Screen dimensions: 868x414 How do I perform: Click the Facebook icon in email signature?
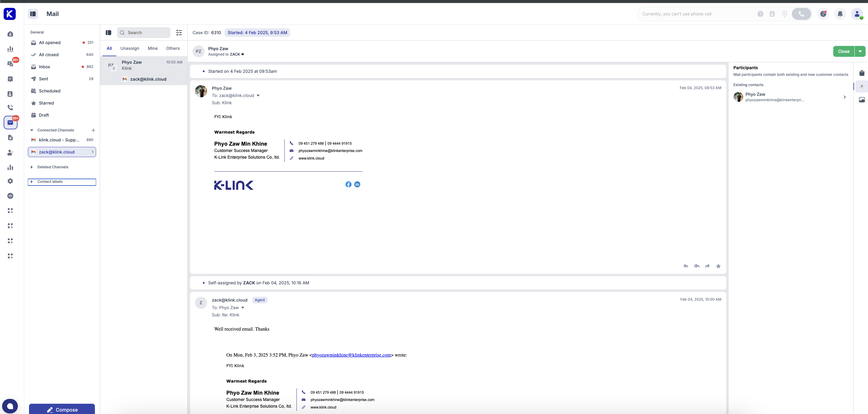[x=348, y=184]
